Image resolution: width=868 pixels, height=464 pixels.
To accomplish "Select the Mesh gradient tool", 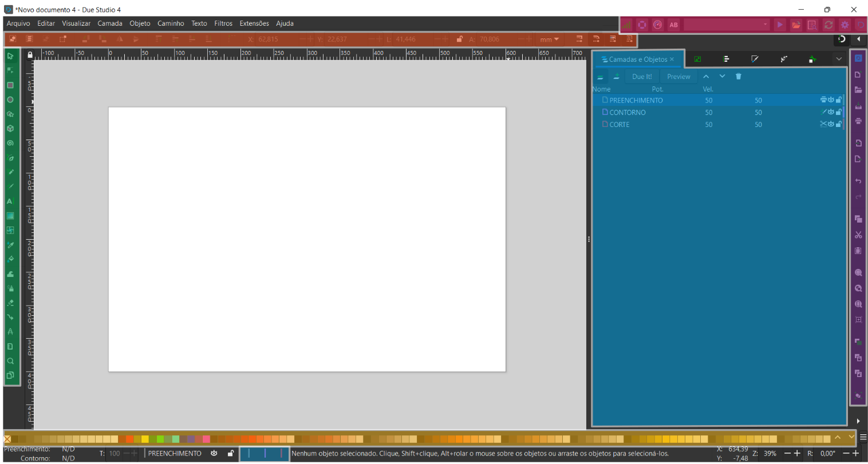I will pyautogui.click(x=10, y=230).
